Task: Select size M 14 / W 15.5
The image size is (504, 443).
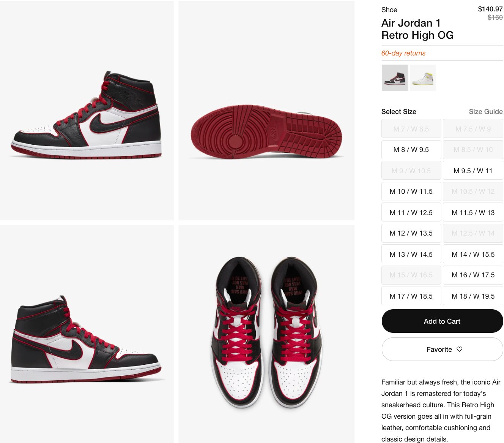Action: [473, 254]
